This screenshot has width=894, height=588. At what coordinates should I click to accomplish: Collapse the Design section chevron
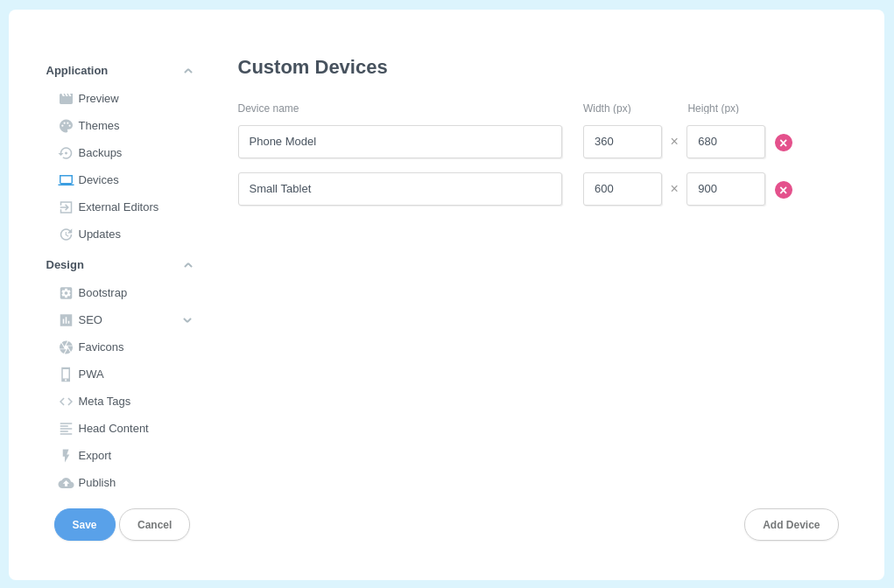(187, 265)
